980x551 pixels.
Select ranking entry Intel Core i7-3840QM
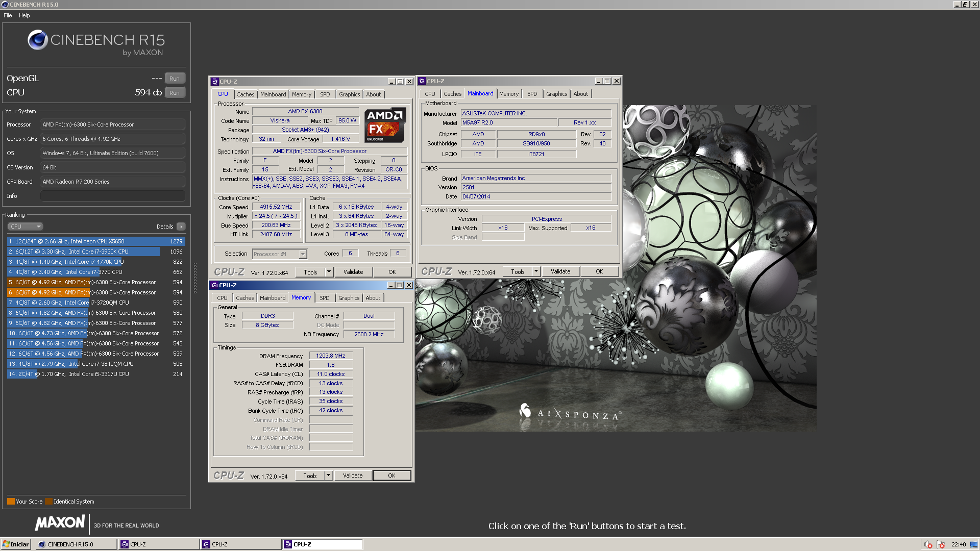pos(96,364)
